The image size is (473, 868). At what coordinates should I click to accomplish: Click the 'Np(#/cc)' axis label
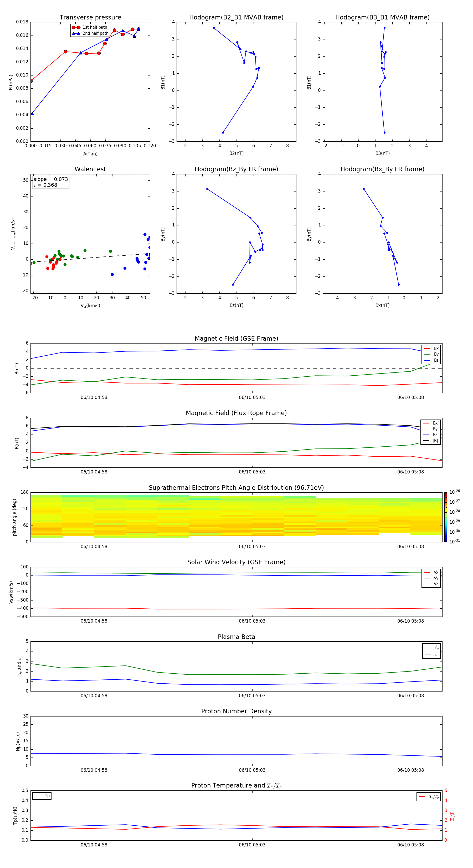[18, 741]
